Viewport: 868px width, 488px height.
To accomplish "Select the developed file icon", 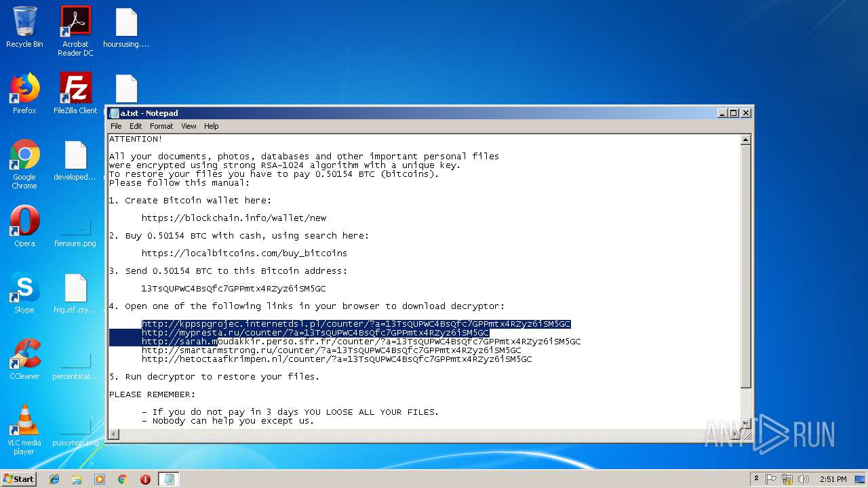I will click(75, 160).
